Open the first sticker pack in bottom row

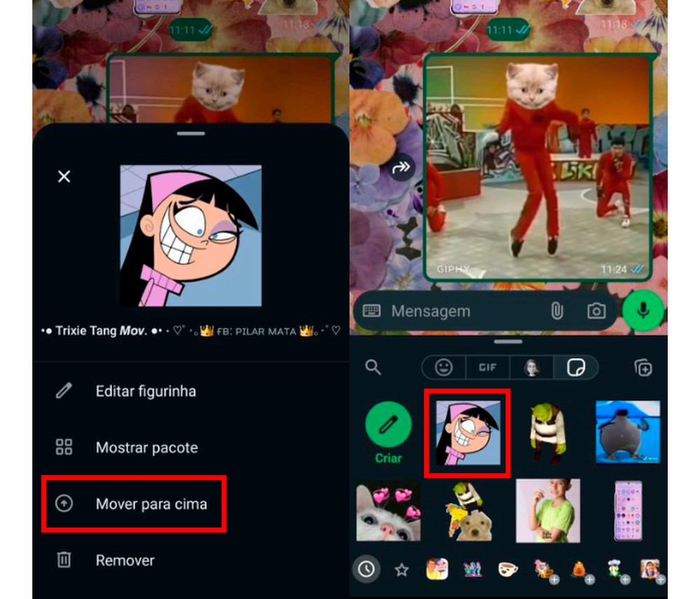tap(437, 569)
